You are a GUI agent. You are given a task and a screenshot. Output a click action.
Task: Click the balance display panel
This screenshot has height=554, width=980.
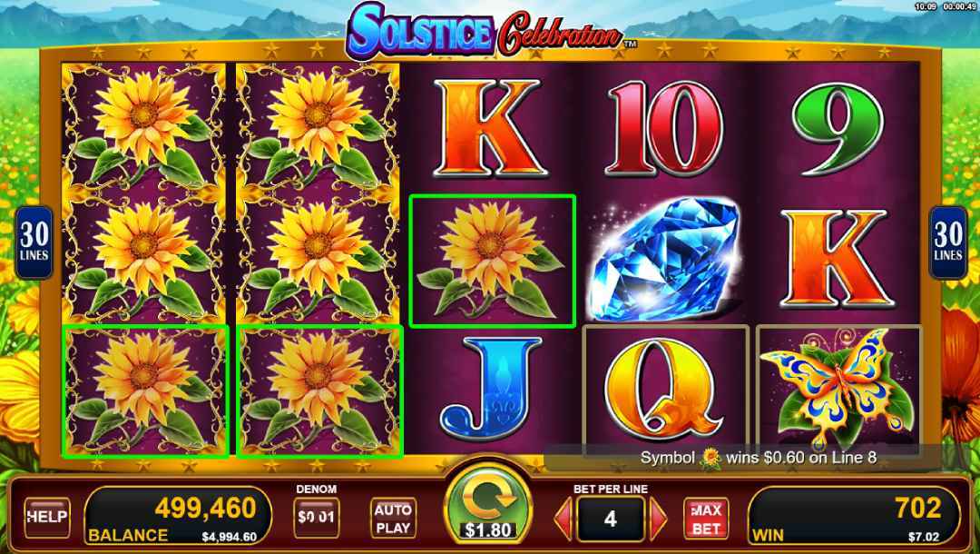178,515
